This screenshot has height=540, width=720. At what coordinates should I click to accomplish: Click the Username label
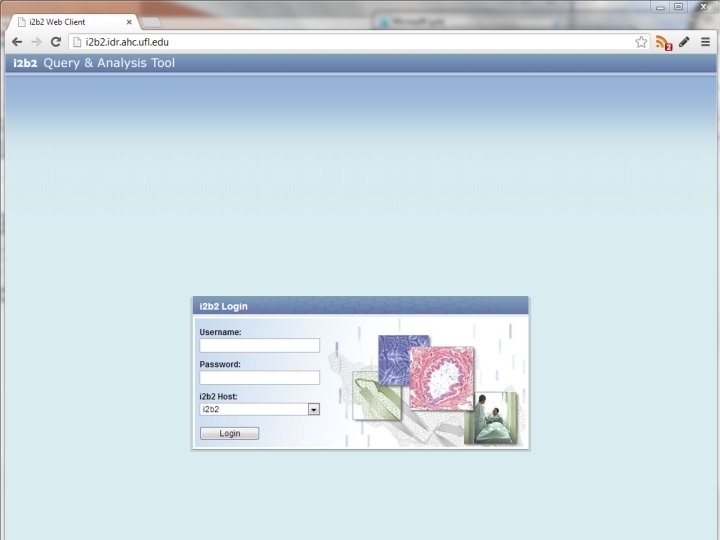[x=220, y=332]
